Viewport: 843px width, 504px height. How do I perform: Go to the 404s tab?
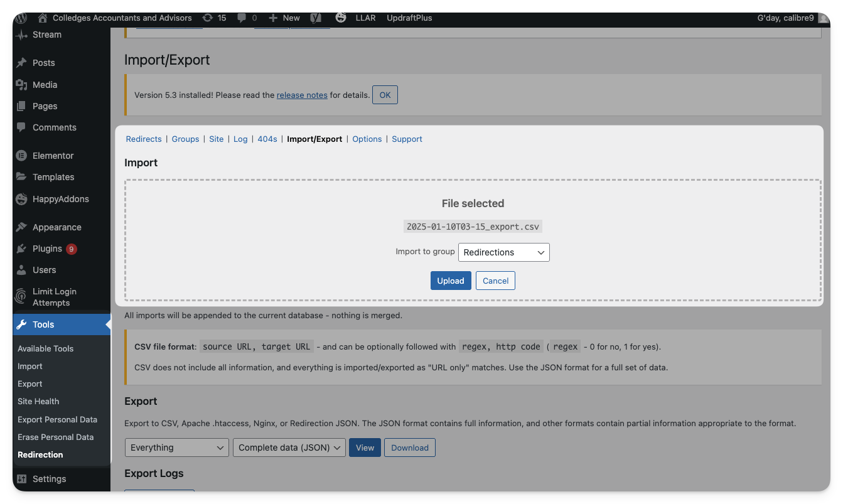pyautogui.click(x=267, y=139)
